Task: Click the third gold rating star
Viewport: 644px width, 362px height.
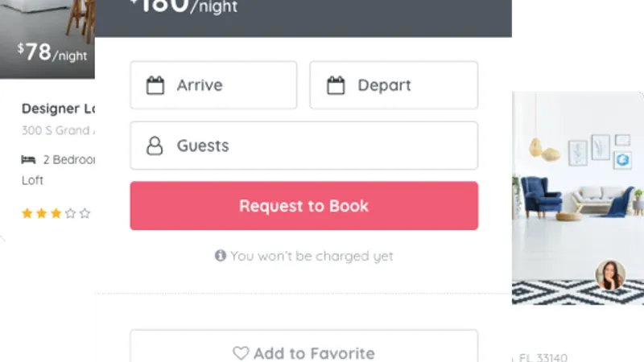Action: point(56,213)
